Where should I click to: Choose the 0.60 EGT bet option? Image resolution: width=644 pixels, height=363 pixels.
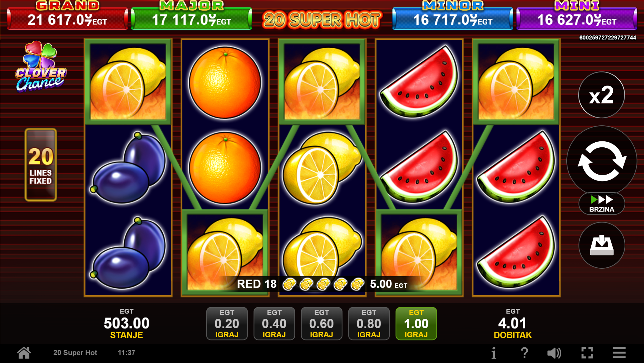[x=322, y=324]
